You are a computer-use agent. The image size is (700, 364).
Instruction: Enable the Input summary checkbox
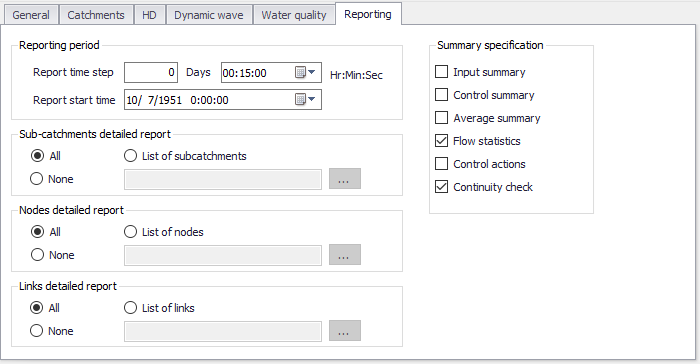point(442,71)
